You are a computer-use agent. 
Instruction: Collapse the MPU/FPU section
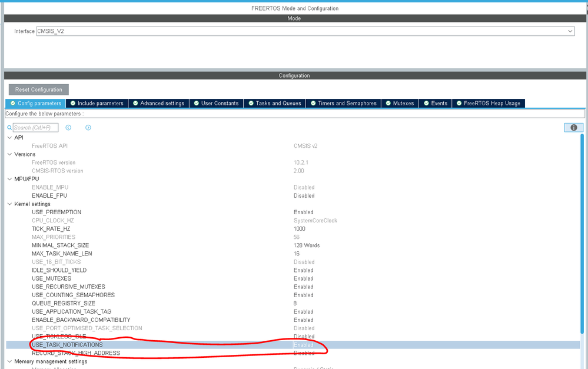coord(10,179)
